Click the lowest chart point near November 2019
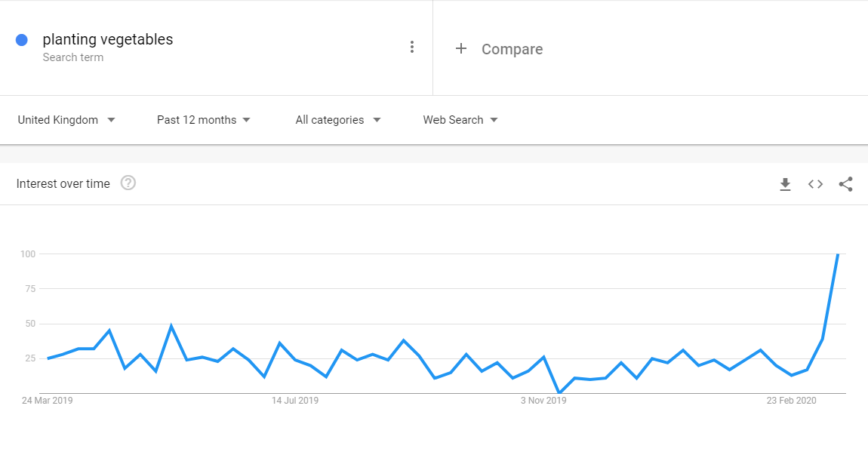 click(x=559, y=392)
